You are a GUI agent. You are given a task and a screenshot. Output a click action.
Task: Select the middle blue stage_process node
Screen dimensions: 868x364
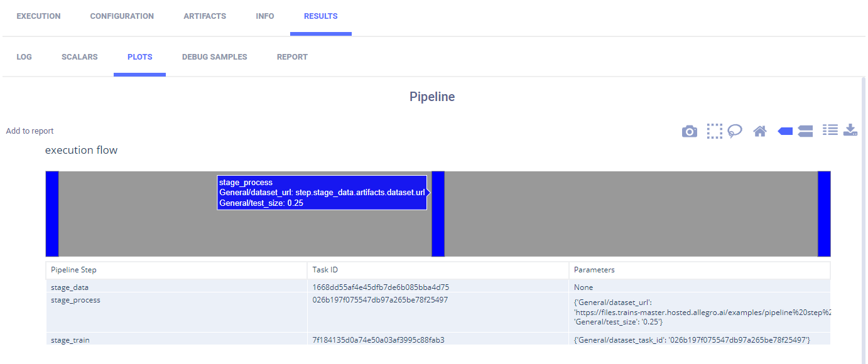tap(438, 213)
